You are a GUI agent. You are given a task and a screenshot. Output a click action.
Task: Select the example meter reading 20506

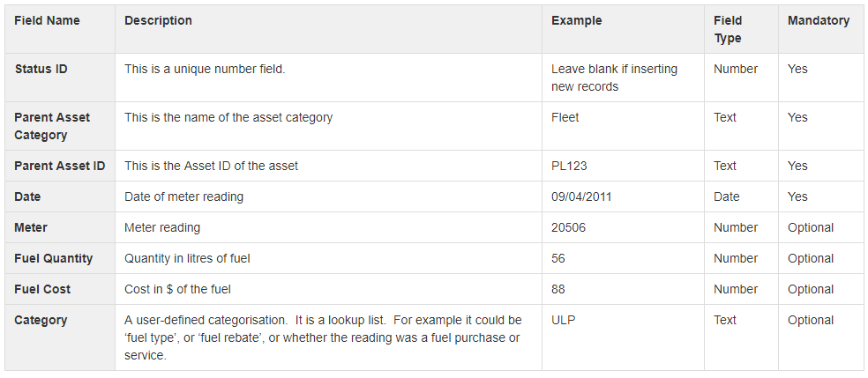click(x=568, y=227)
